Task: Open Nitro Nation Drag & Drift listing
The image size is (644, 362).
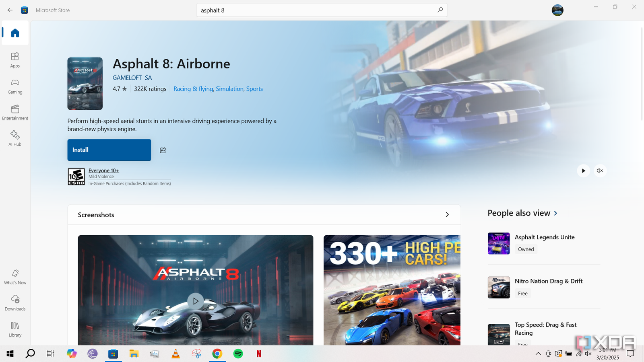Action: tap(549, 281)
